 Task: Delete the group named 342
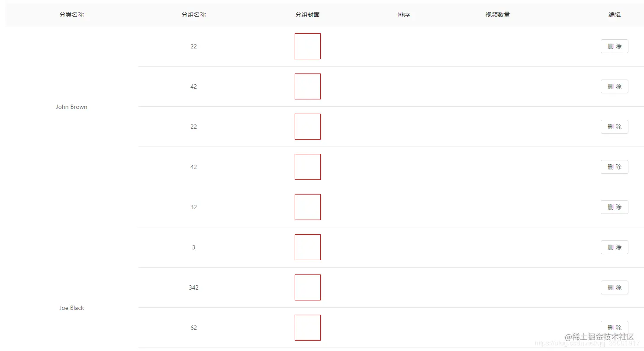[x=614, y=287]
